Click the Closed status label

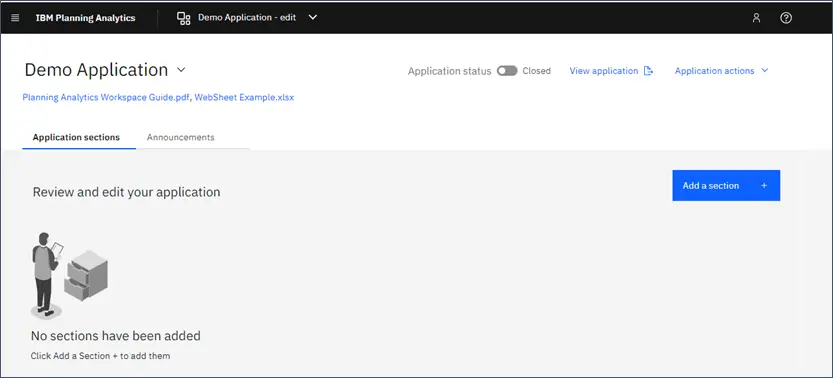click(537, 71)
